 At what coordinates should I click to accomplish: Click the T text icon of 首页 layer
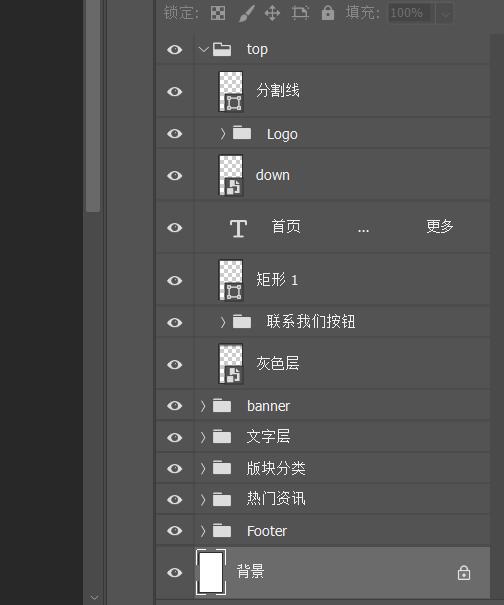point(238,228)
